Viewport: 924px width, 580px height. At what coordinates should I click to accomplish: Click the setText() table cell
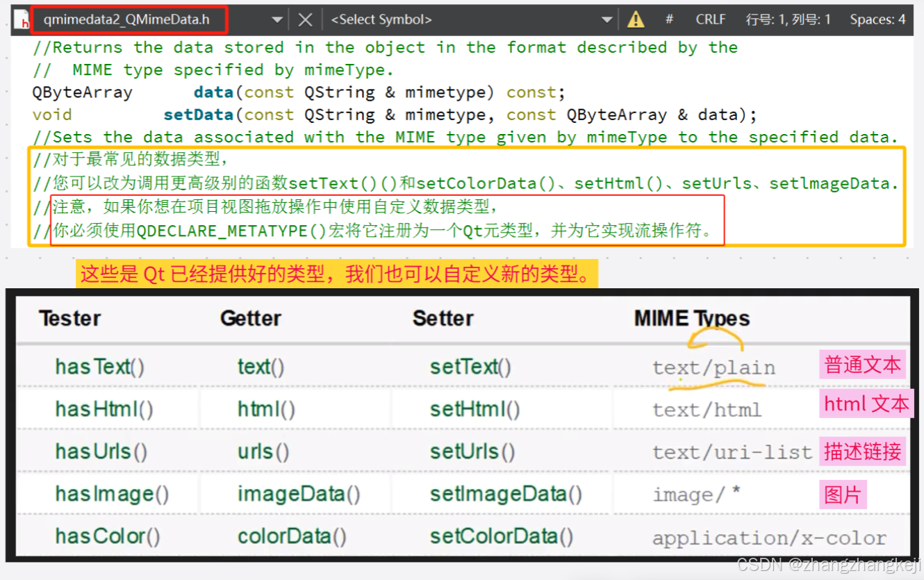tap(470, 367)
